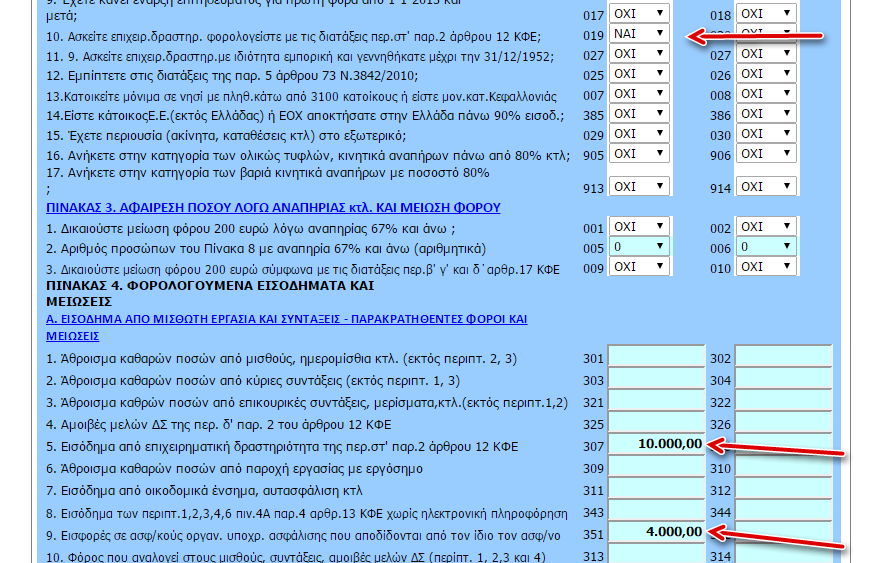Viewport: 878px width, 563px height.
Task: Click the code 351 field with 4.000,00
Action: 656,531
